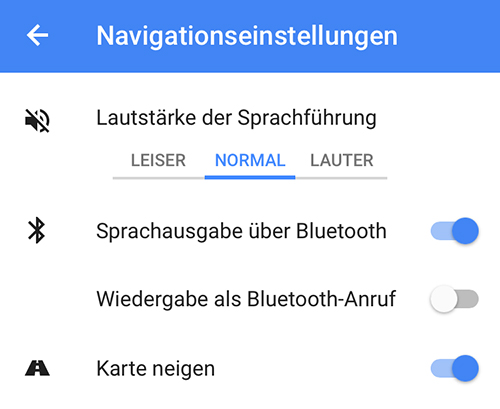Enable Wiedergabe als Bluetooth-Anruf switch
Image resolution: width=500 pixels, height=409 pixels.
(x=455, y=299)
